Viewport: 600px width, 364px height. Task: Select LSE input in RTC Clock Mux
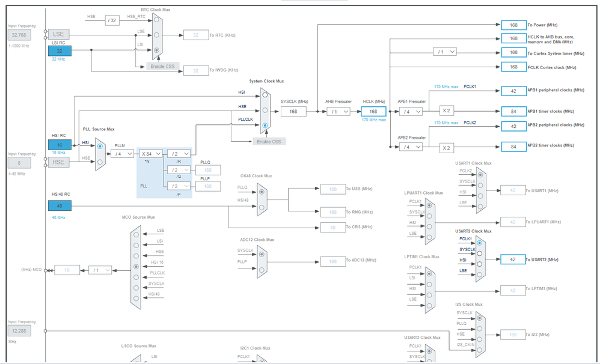156,35
